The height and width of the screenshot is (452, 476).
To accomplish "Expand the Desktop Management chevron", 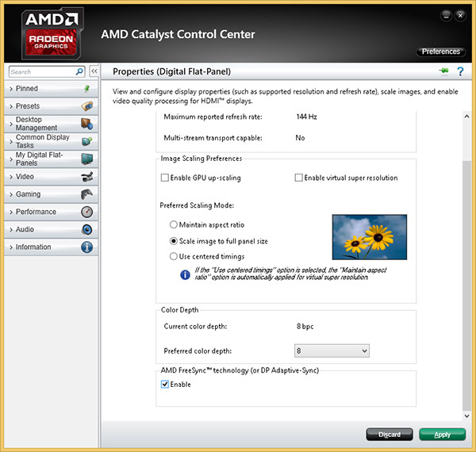I will pos(11,124).
